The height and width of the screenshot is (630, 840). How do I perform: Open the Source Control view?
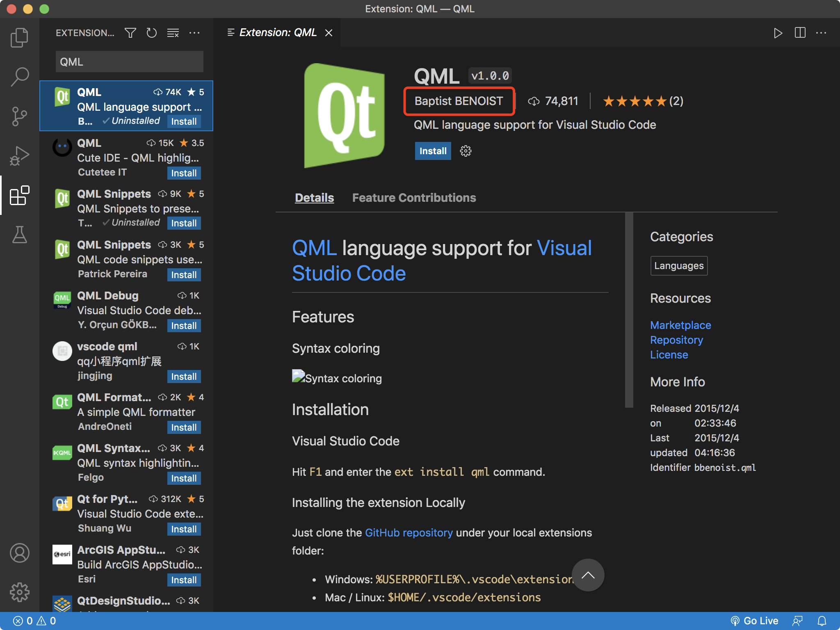coord(19,116)
